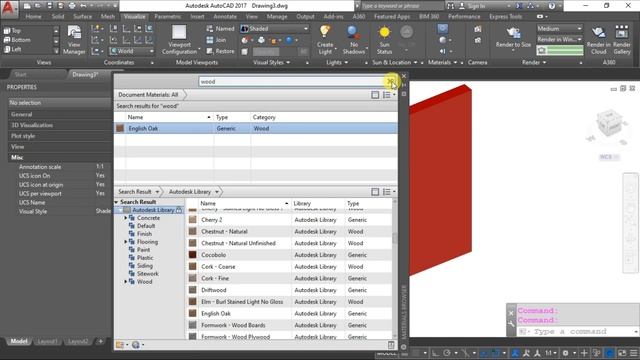Toggle library panel view button
The image size is (640, 360).
point(375,192)
